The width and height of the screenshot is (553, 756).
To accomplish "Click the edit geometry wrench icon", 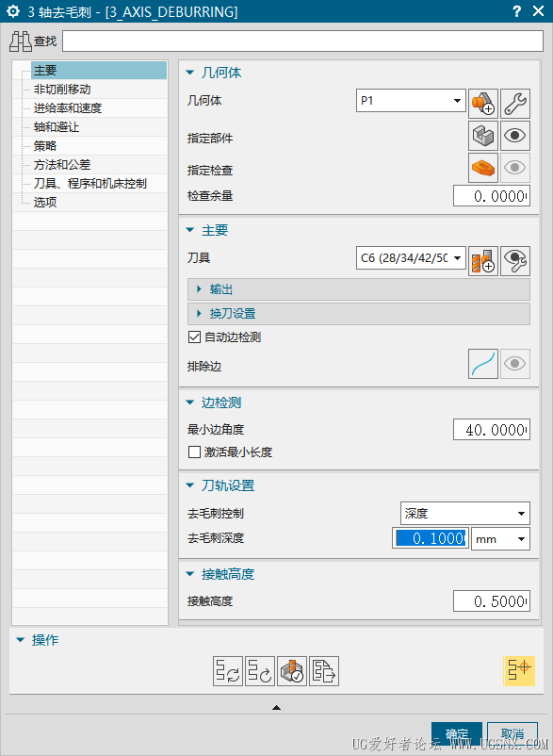I will 515,104.
